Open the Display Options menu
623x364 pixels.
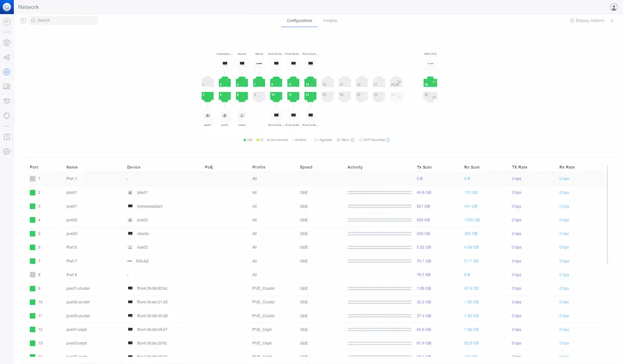(x=587, y=21)
